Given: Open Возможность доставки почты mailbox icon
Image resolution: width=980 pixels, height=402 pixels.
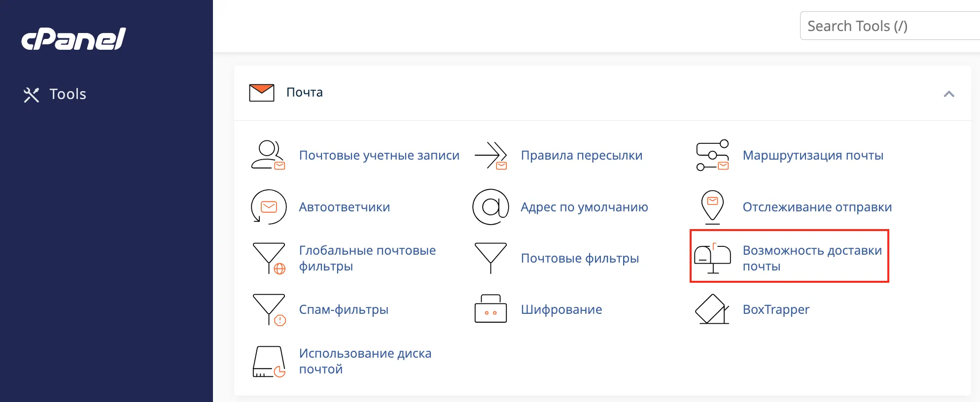Looking at the screenshot, I should point(712,258).
